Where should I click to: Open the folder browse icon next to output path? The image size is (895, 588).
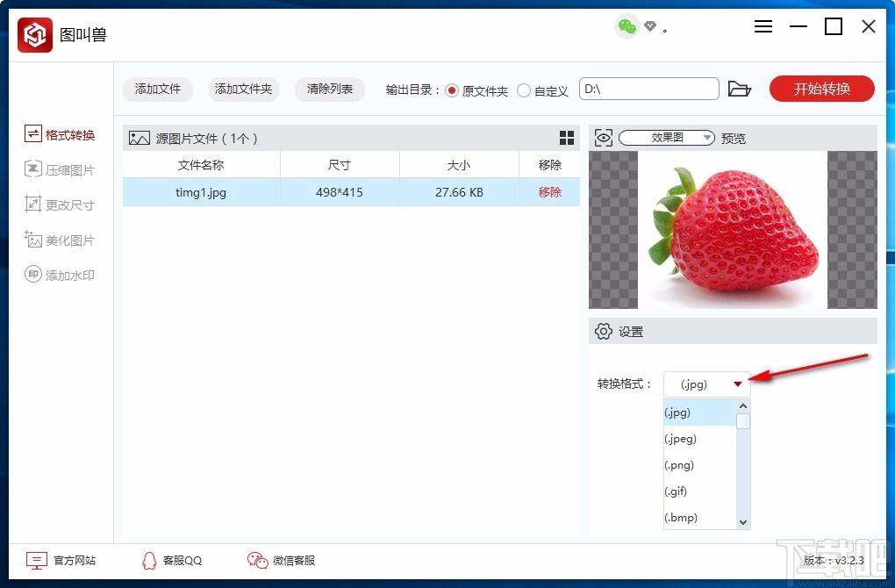[740, 89]
